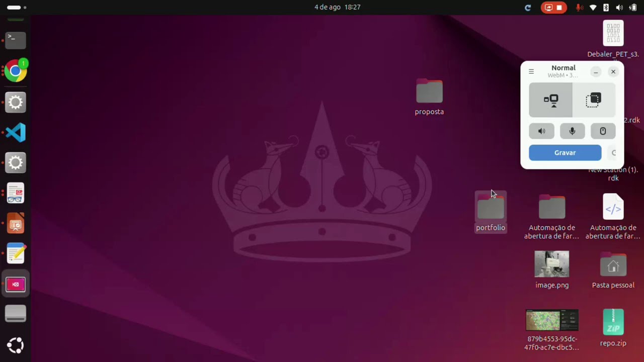The height and width of the screenshot is (362, 644).
Task: Click the pink Kooha recorder dock icon
Action: [16, 285]
